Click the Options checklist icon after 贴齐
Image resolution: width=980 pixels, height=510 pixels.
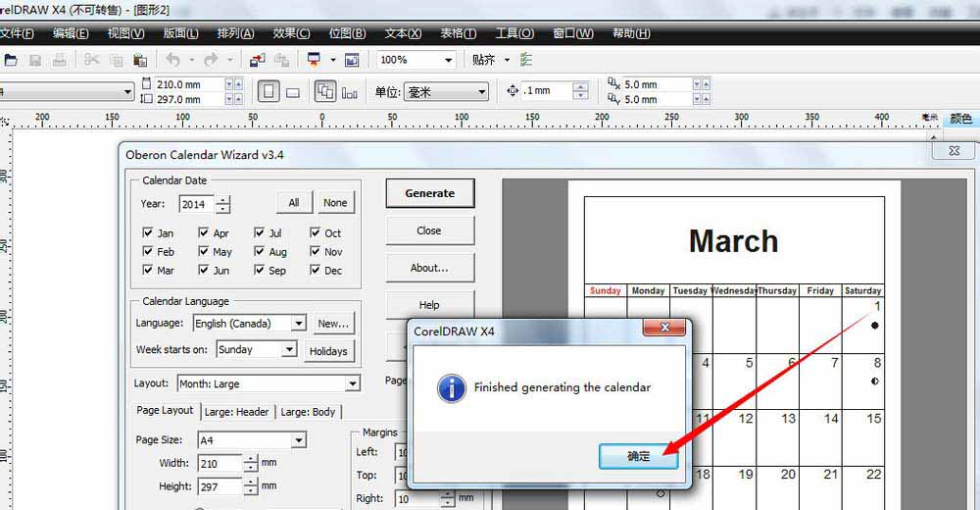(x=526, y=60)
